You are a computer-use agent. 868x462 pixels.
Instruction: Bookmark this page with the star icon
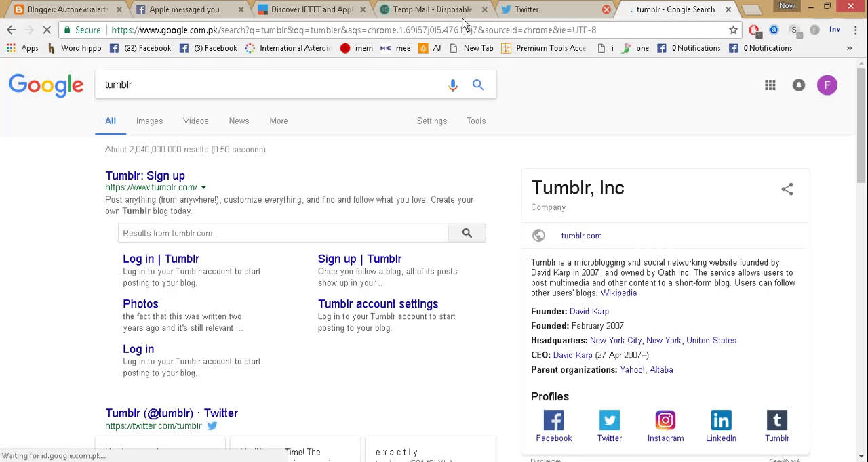(733, 30)
